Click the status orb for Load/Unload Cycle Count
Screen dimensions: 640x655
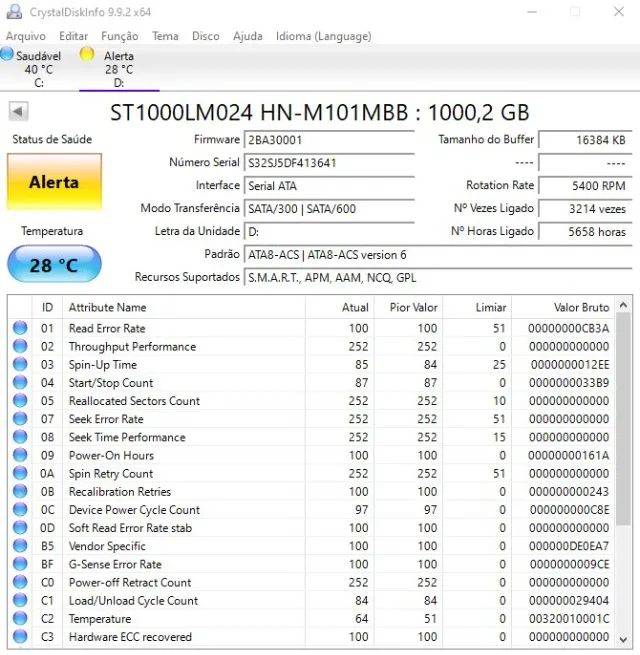click(x=20, y=600)
